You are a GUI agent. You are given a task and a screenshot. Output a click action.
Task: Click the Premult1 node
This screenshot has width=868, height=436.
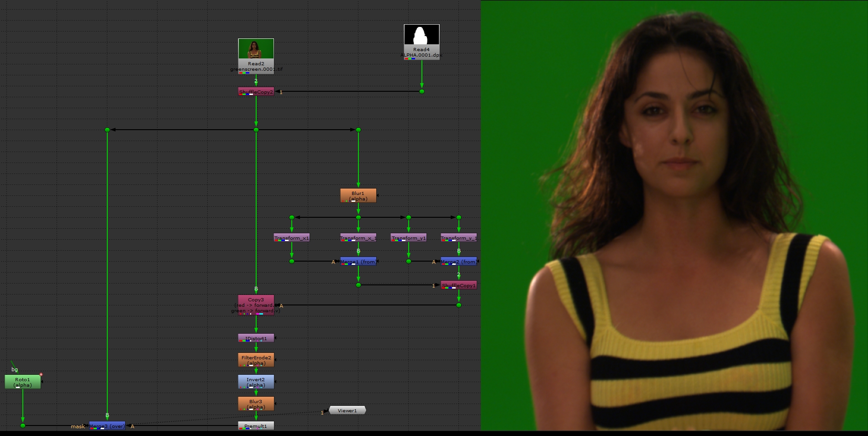(x=256, y=426)
